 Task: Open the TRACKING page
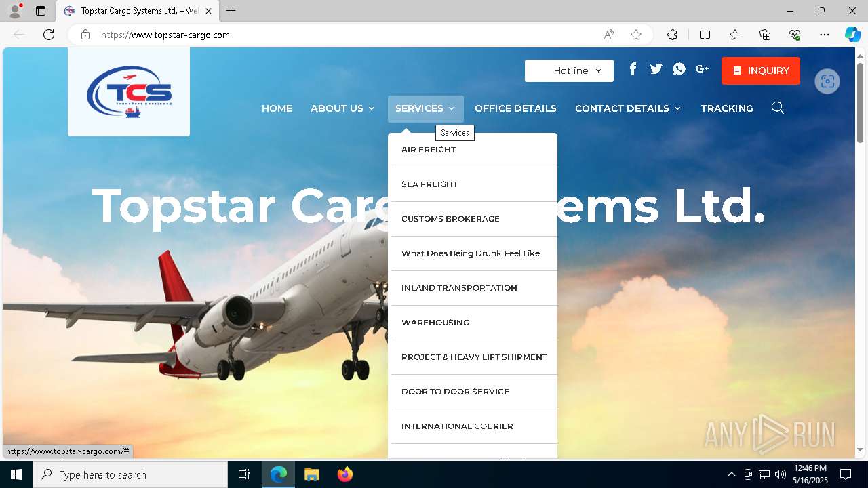point(727,108)
